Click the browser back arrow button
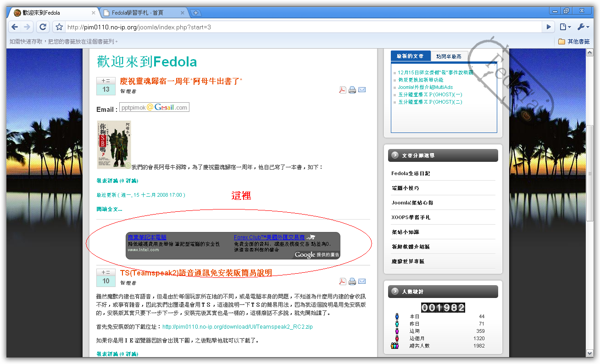This screenshot has width=600, height=364. (15, 27)
